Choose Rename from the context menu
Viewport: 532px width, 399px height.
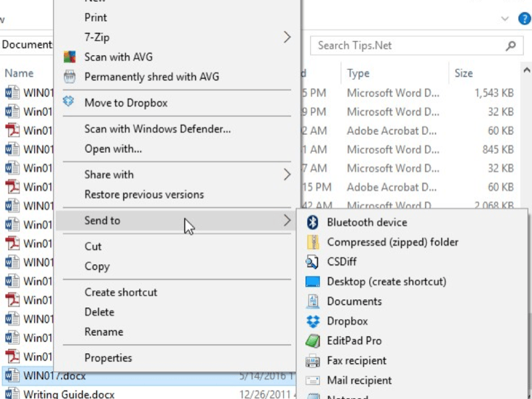pos(104,331)
